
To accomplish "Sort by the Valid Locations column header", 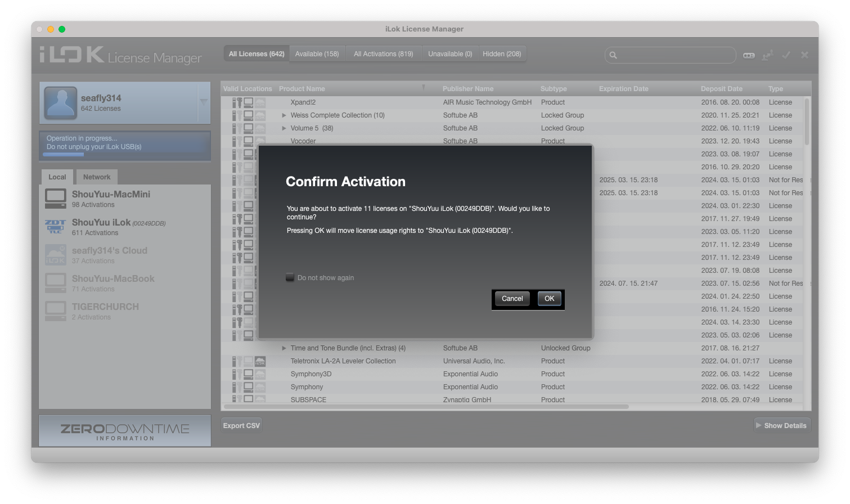I will coord(248,89).
